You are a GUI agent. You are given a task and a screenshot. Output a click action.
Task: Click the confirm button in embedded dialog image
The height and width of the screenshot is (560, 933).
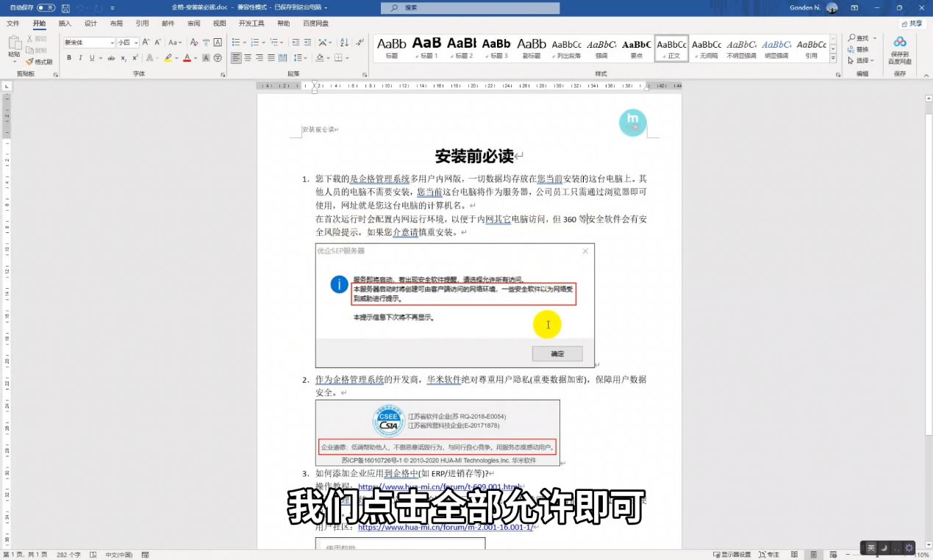coord(557,353)
